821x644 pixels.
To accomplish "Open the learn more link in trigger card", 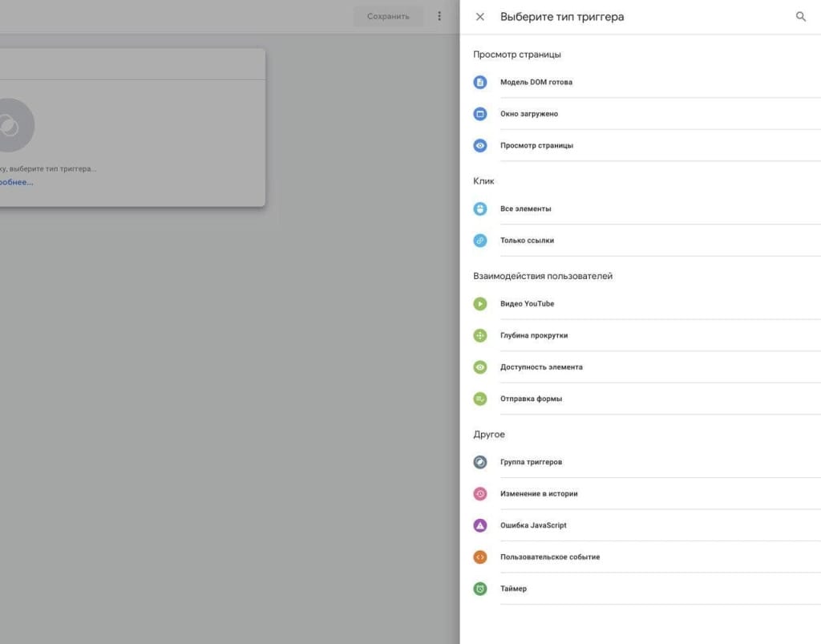I will coord(16,182).
